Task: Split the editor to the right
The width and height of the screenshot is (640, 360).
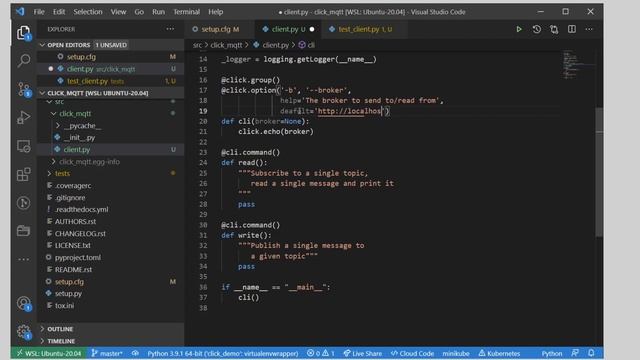Action: tap(572, 29)
